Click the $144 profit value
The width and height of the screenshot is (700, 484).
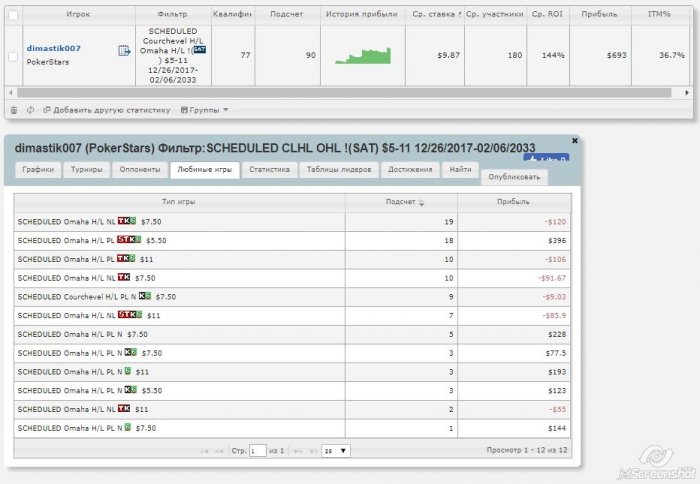point(557,428)
